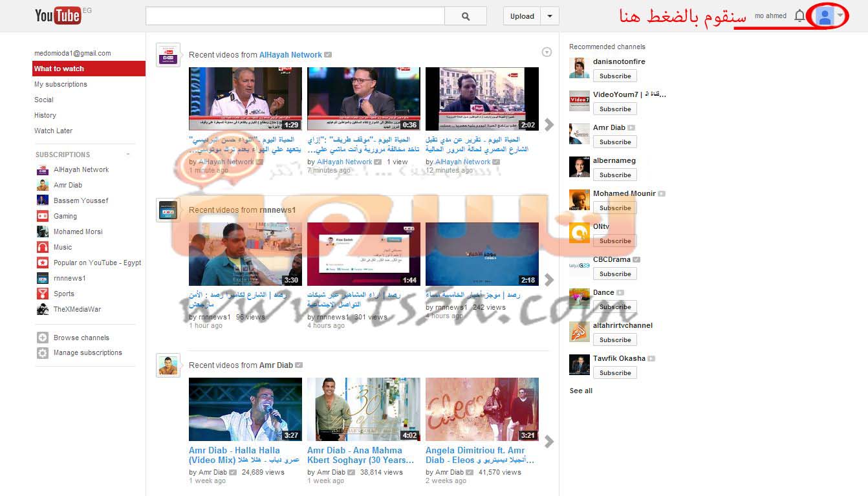Click inside the YouTube search field
The image size is (868, 496).
(x=295, y=16)
